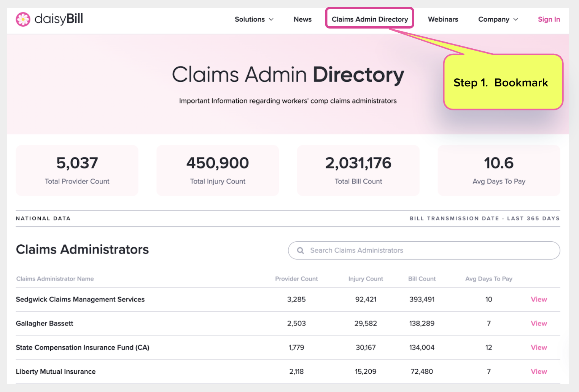Viewport: 579px width, 392px height.
Task: Click Bill Transmission Date - Last 365 Days label
Action: click(x=485, y=218)
